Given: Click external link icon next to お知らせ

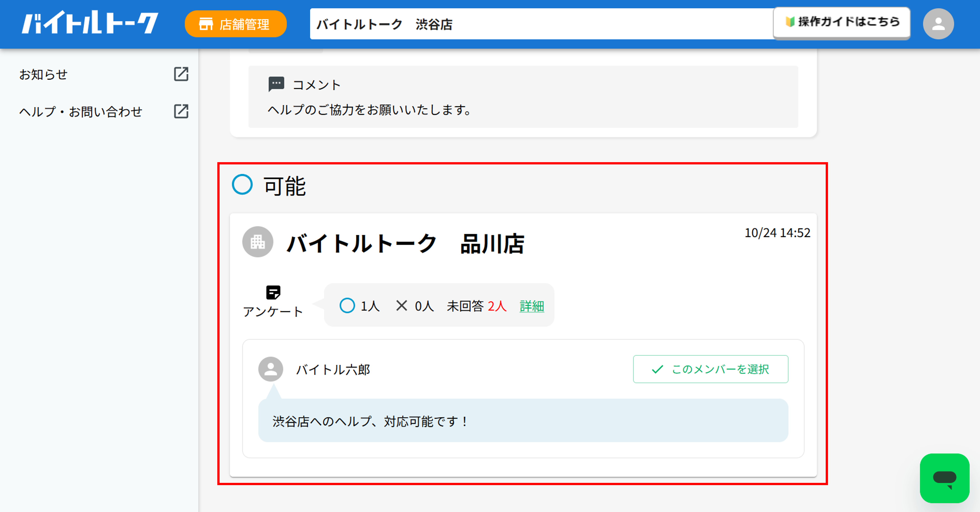Looking at the screenshot, I should pyautogui.click(x=181, y=74).
